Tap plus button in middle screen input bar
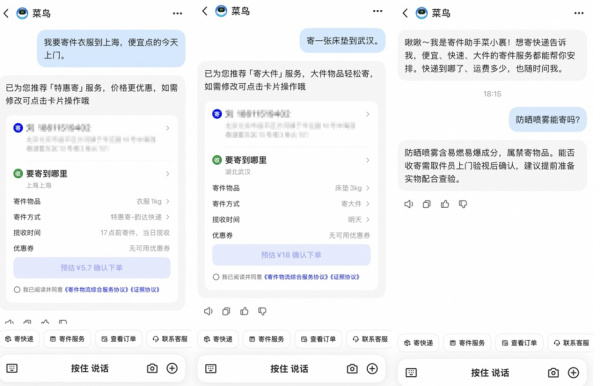The image size is (600, 386). pyautogui.click(x=372, y=369)
